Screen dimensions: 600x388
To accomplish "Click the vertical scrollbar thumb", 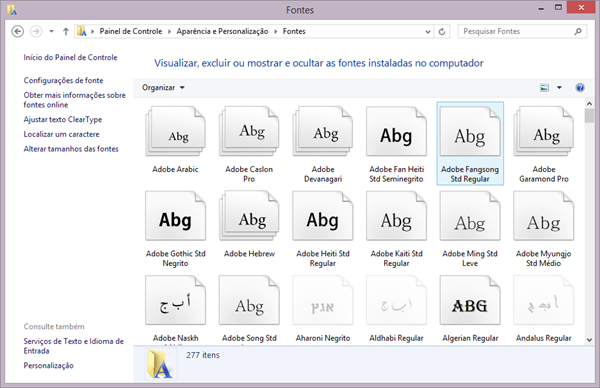I will click(x=589, y=116).
